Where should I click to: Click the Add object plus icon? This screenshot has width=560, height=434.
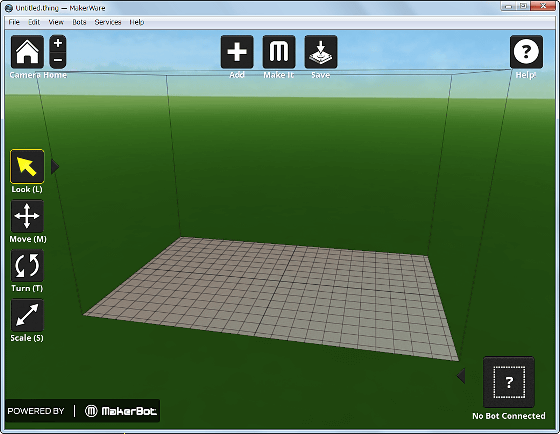(237, 52)
